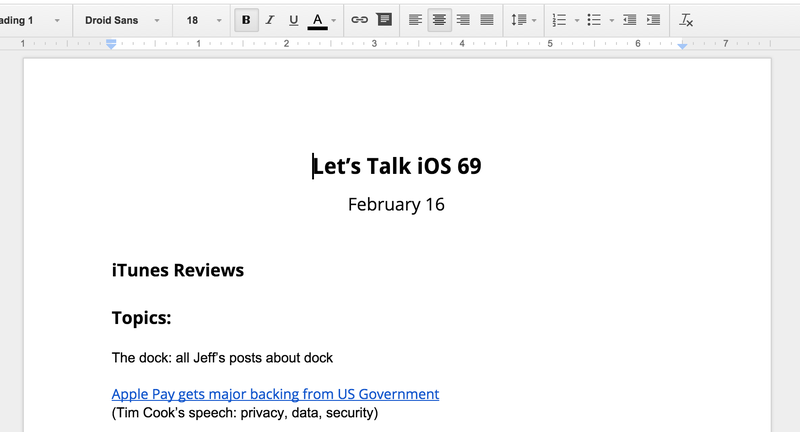Screen dimensions: 800x432
Task: Click the right indent marker on ruler
Action: pyautogui.click(x=682, y=46)
